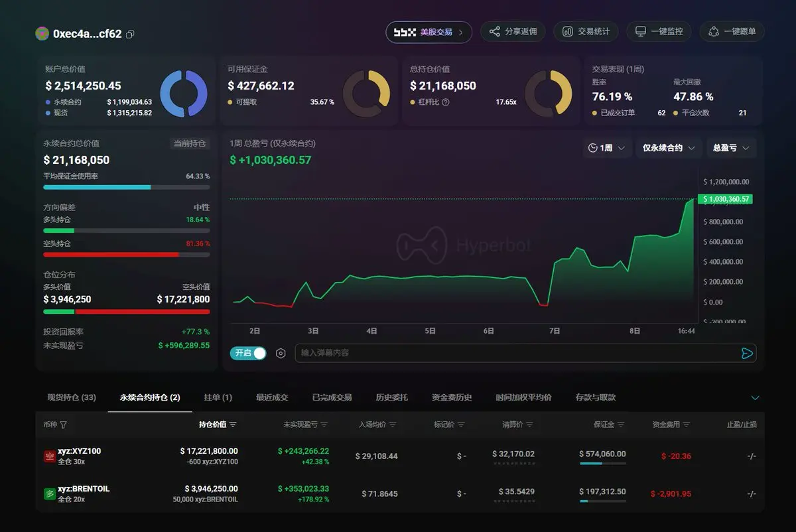This screenshot has width=796, height=532.
Task: Click $32,170.02 liquidation price cell
Action: (513, 454)
